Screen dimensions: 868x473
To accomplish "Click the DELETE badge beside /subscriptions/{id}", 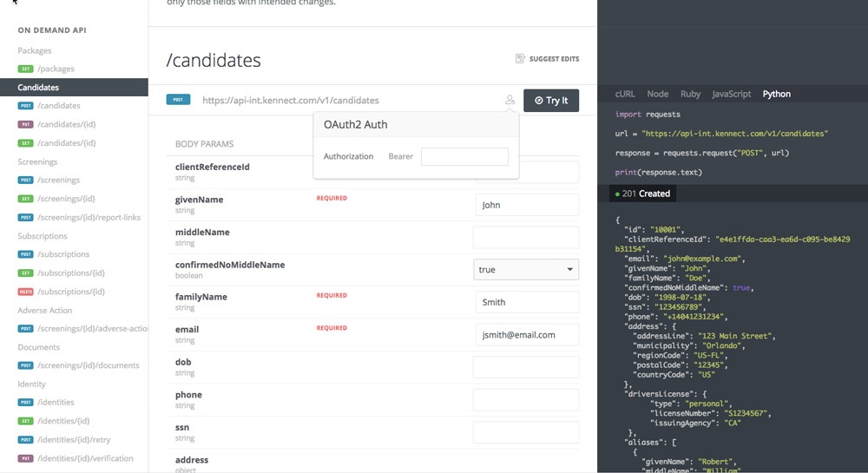I will (25, 292).
